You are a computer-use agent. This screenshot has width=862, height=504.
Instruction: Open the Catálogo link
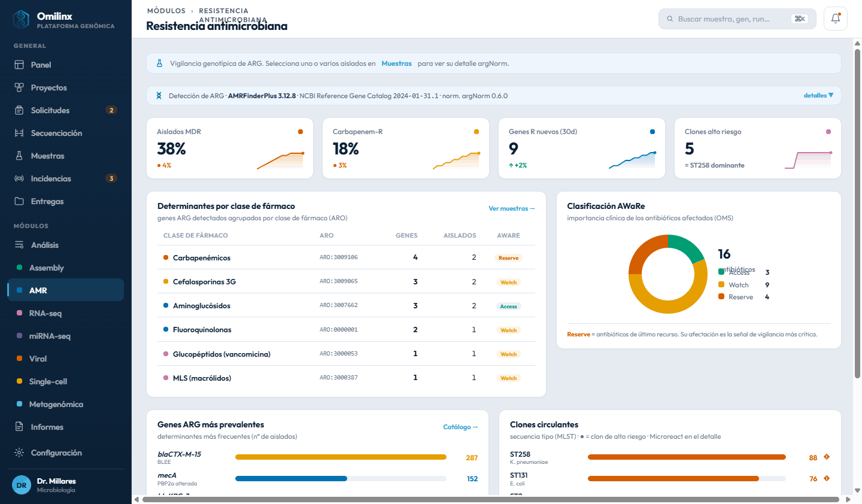(x=460, y=427)
